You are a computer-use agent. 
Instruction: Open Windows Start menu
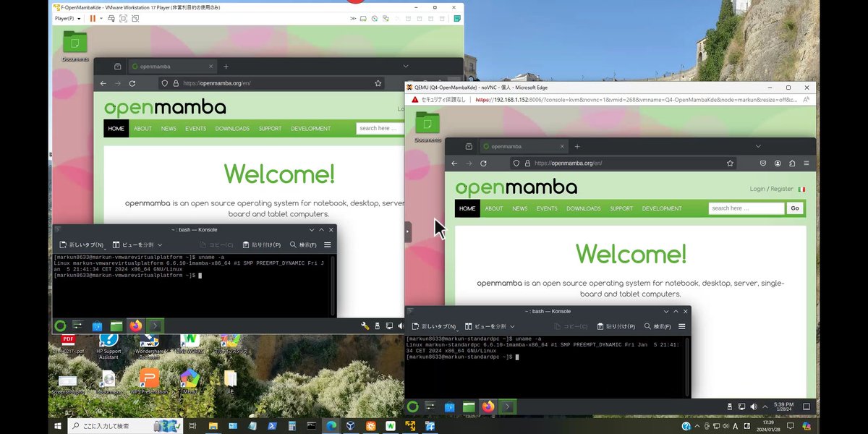coord(58,426)
